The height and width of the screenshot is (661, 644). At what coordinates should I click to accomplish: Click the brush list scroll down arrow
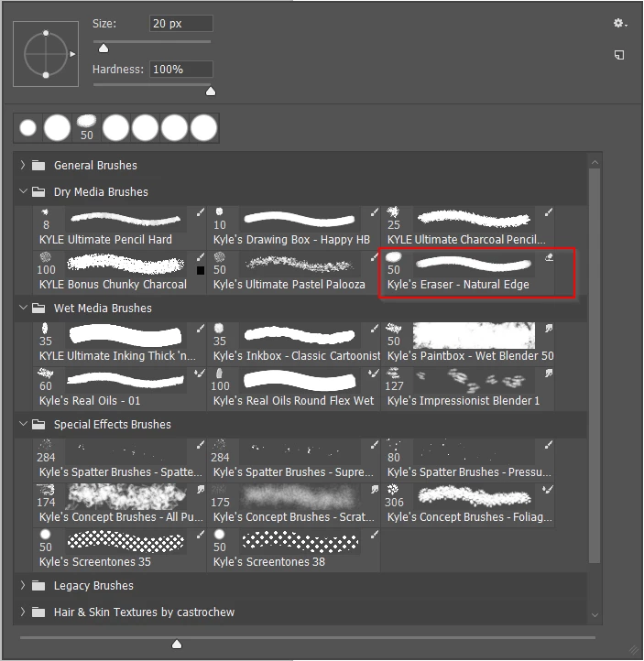[595, 615]
